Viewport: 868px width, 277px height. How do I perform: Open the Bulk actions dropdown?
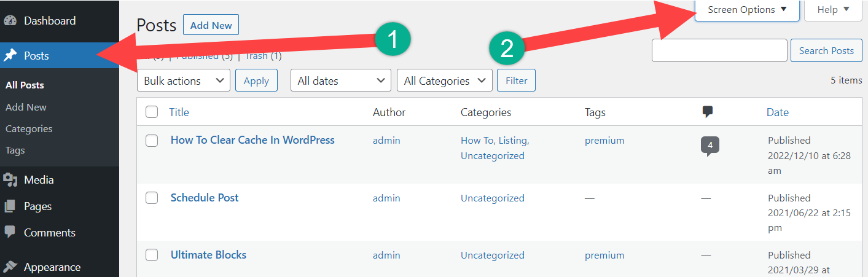pyautogui.click(x=184, y=80)
